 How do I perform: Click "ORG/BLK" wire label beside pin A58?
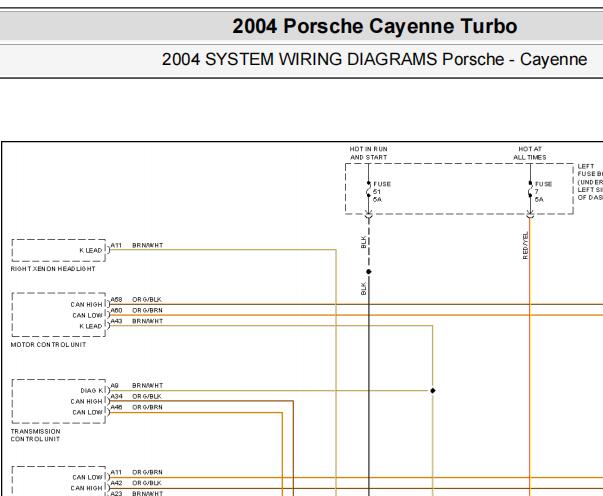pyautogui.click(x=147, y=300)
